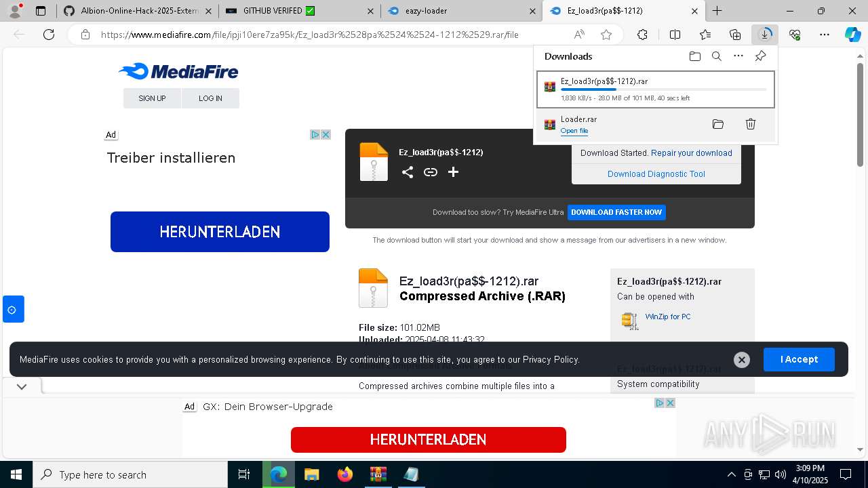Open the Windows Start menu
The image size is (868, 488).
pyautogui.click(x=16, y=474)
